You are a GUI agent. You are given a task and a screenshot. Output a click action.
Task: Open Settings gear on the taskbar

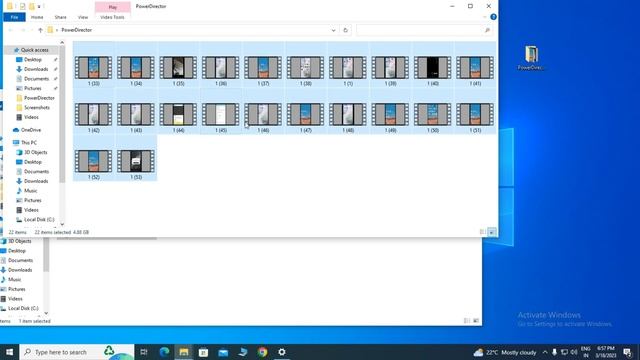pyautogui.click(x=282, y=352)
